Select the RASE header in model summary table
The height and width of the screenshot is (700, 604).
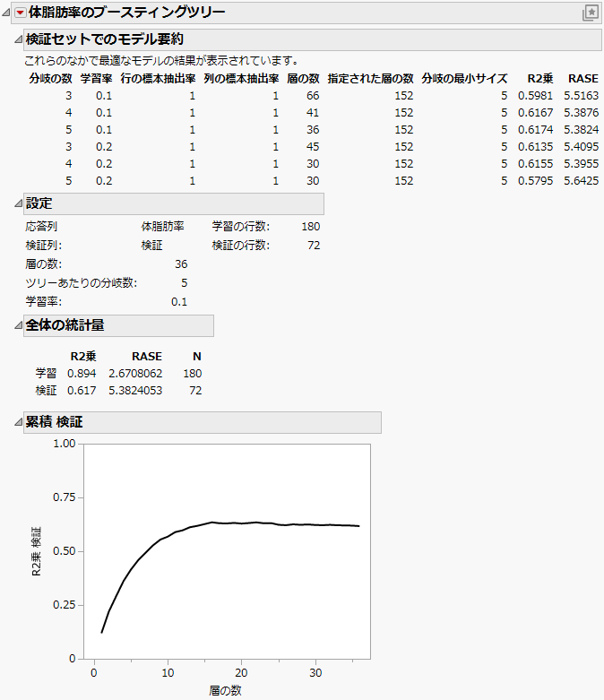(583, 79)
